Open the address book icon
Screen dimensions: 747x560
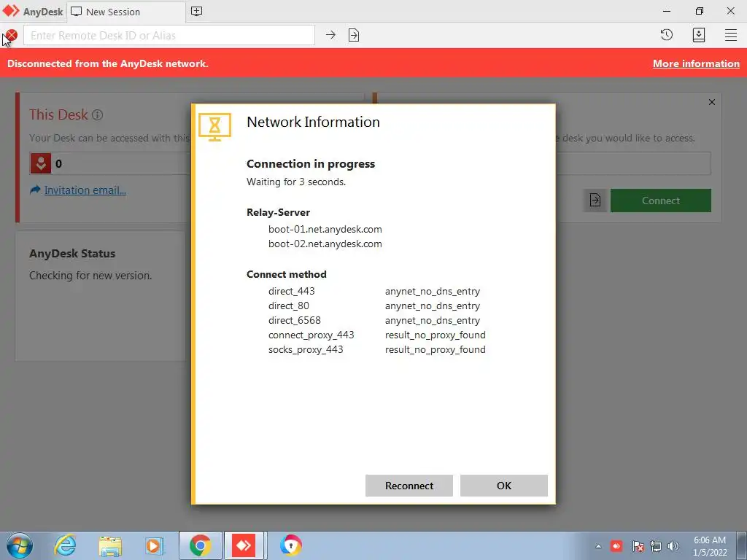click(698, 35)
